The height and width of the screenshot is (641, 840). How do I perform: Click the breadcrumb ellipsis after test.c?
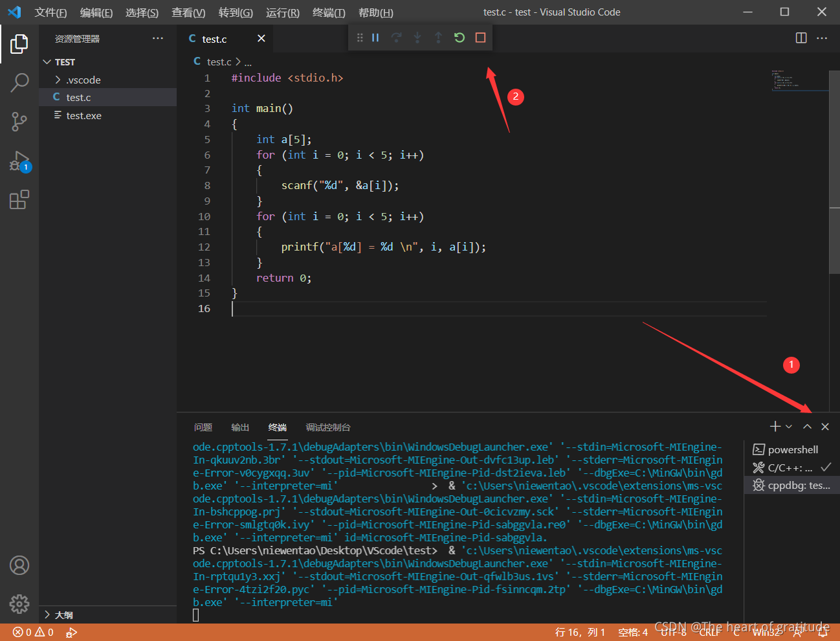248,62
